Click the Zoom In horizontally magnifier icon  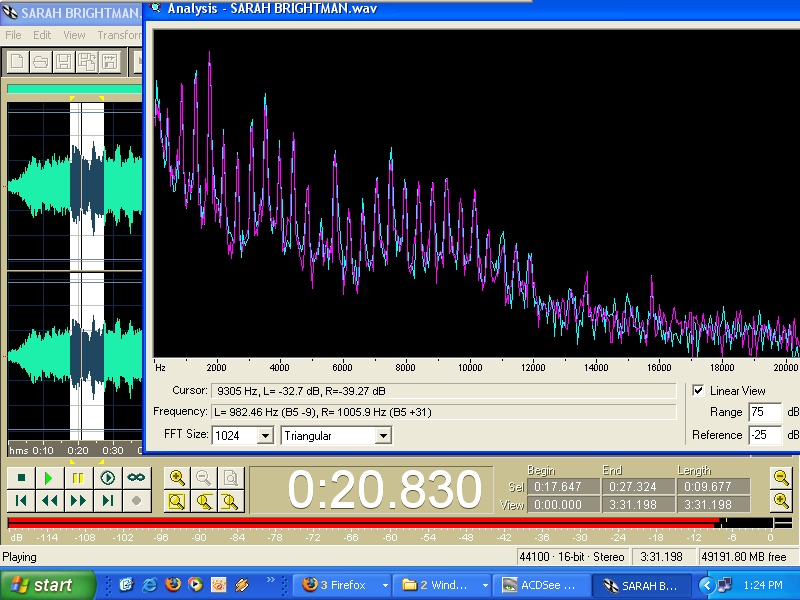coord(177,478)
